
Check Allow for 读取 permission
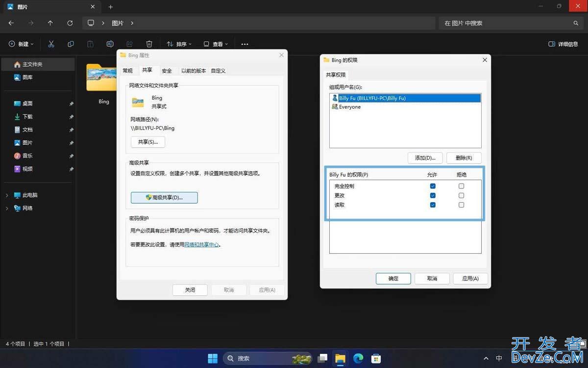point(433,205)
